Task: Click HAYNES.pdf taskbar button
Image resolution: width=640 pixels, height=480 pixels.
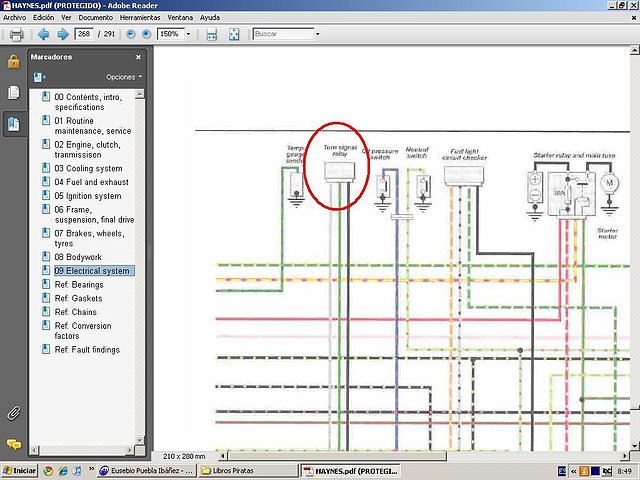Action: tap(351, 471)
